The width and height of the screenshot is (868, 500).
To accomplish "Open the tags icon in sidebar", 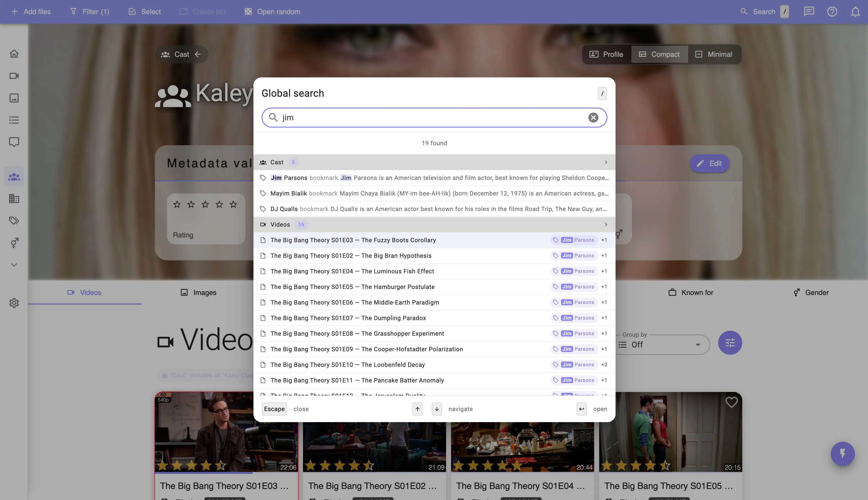I will [x=14, y=220].
